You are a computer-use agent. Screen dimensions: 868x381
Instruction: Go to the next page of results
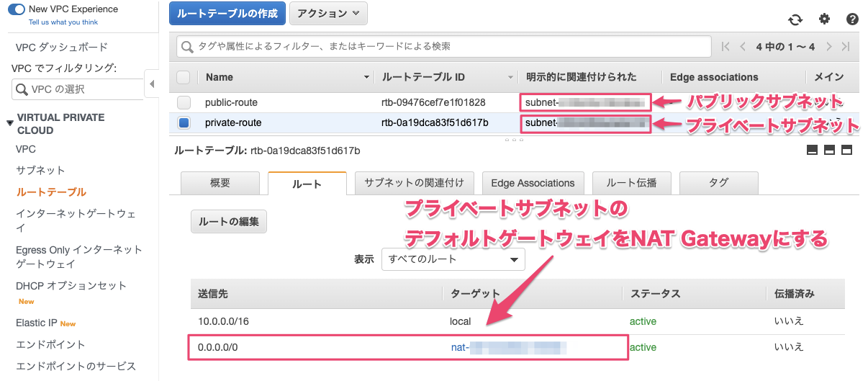pos(829,47)
